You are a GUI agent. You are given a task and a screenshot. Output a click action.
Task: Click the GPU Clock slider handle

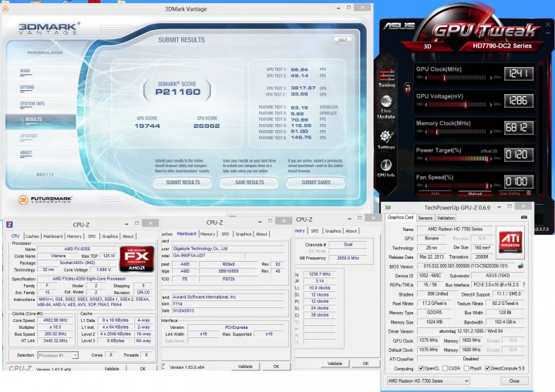click(x=445, y=78)
